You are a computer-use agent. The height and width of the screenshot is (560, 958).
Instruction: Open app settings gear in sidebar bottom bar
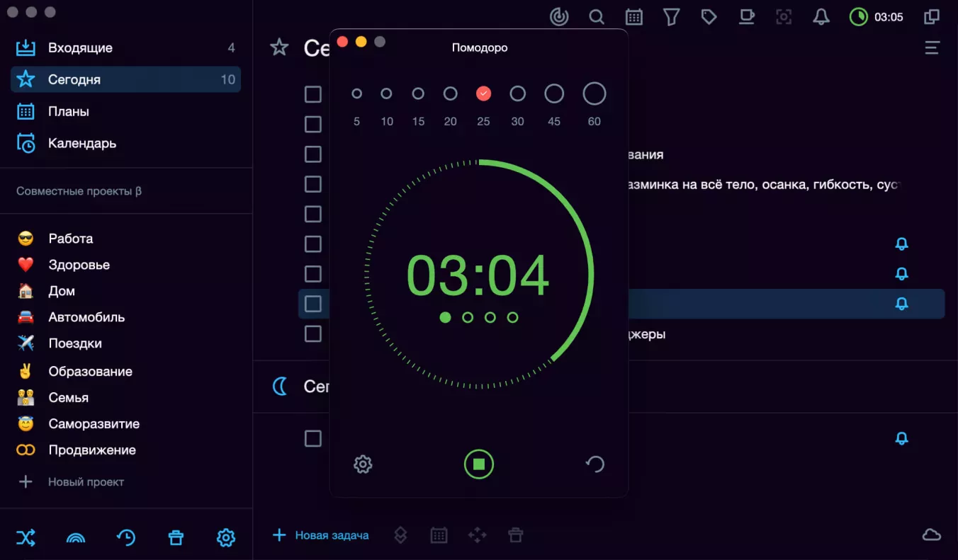226,538
